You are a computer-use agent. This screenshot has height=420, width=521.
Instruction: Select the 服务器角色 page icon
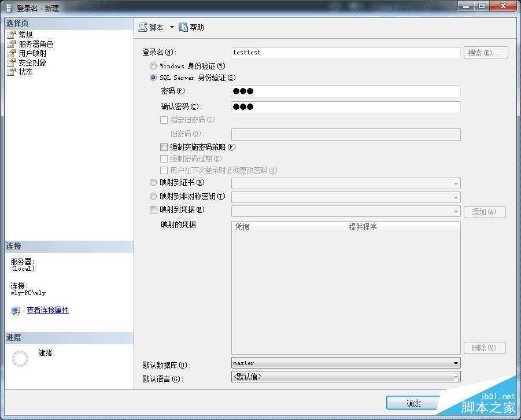click(x=12, y=44)
